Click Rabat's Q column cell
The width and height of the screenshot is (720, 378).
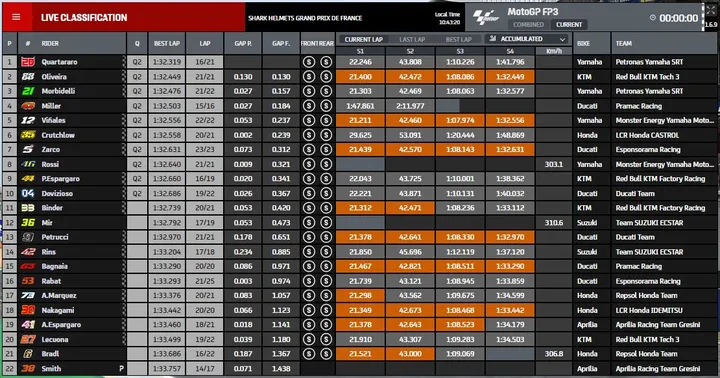tap(137, 281)
